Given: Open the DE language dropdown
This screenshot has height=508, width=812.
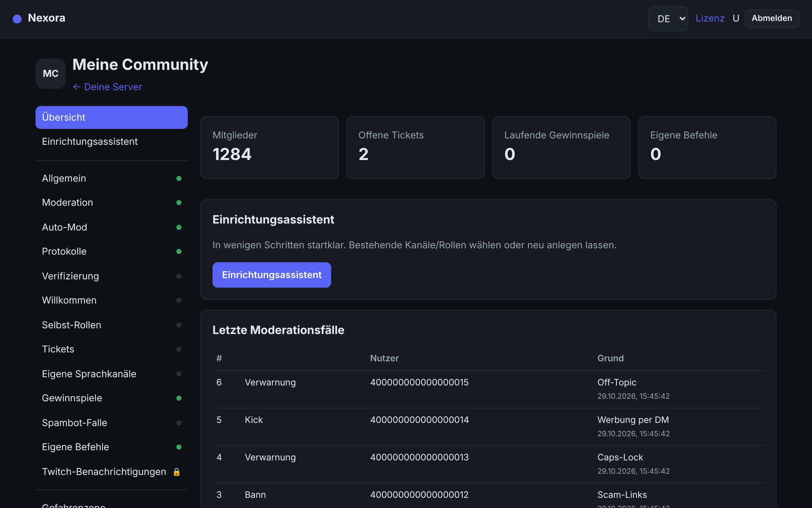Looking at the screenshot, I should 668,19.
